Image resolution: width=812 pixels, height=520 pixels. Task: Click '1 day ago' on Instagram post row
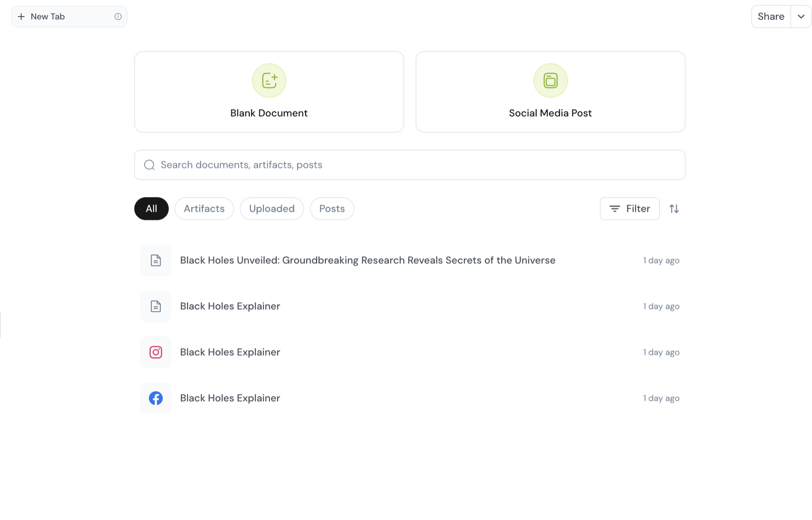(x=661, y=352)
